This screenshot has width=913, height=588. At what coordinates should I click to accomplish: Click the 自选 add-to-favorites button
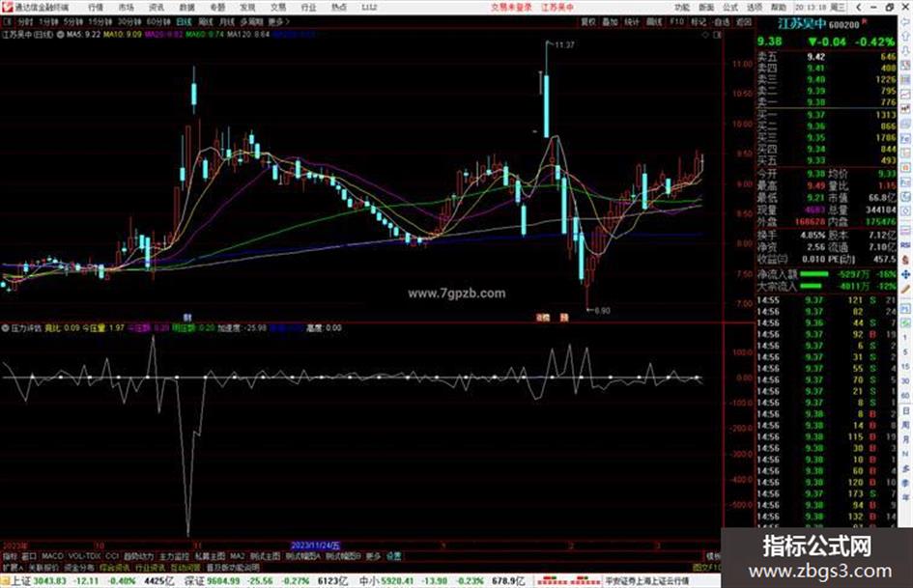(722, 21)
